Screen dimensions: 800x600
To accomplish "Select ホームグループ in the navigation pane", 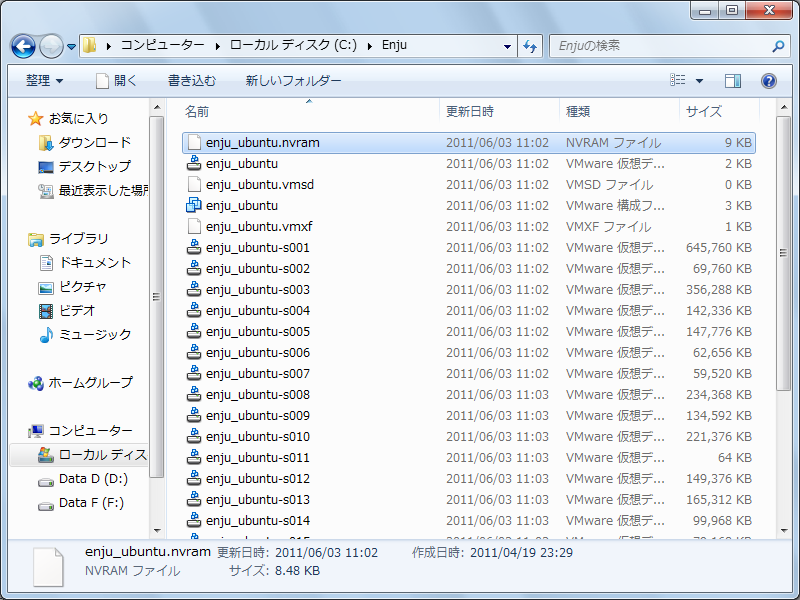I will 91,382.
